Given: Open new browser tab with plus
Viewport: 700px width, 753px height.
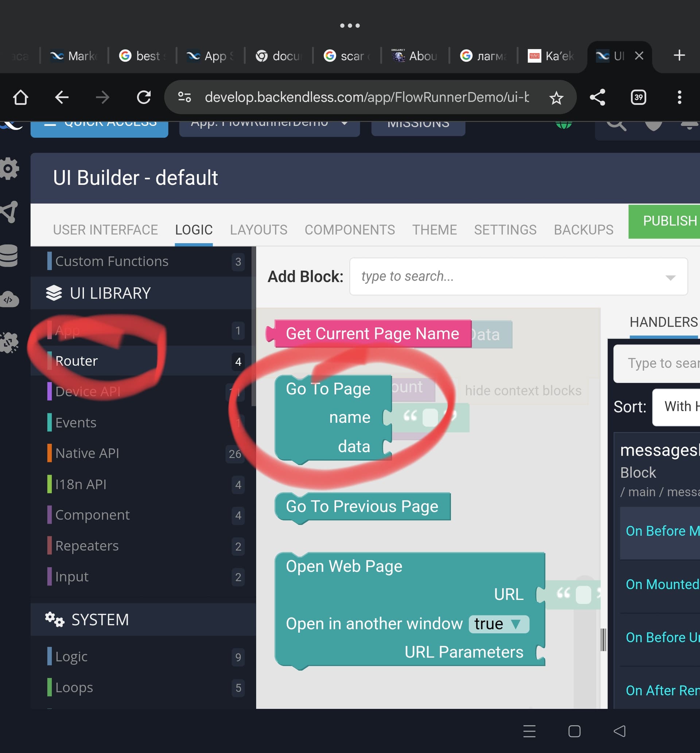Looking at the screenshot, I should (679, 55).
